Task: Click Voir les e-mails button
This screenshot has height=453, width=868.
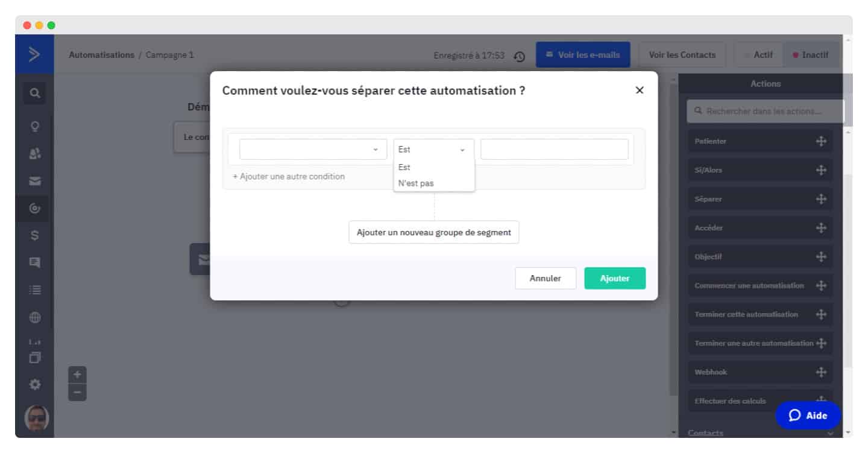Action: 583,55
